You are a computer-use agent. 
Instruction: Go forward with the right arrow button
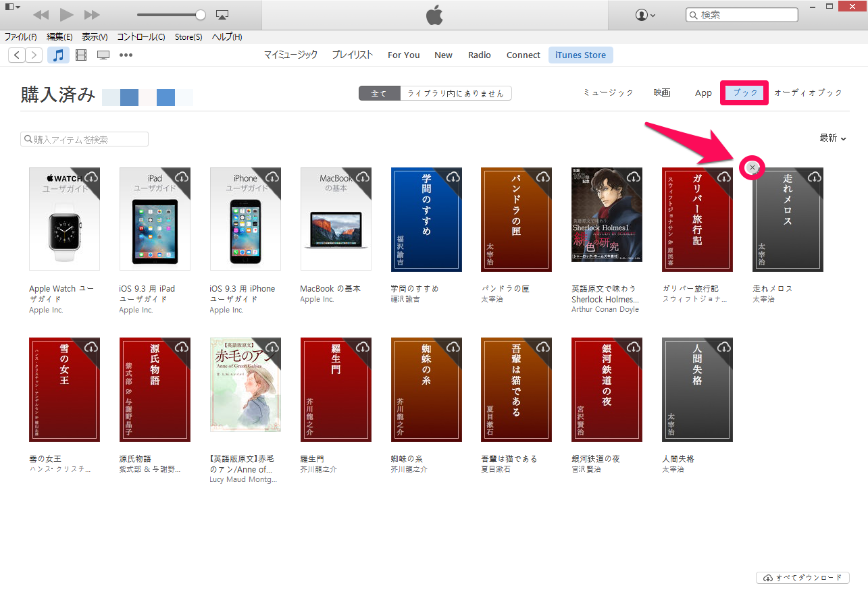coord(34,55)
